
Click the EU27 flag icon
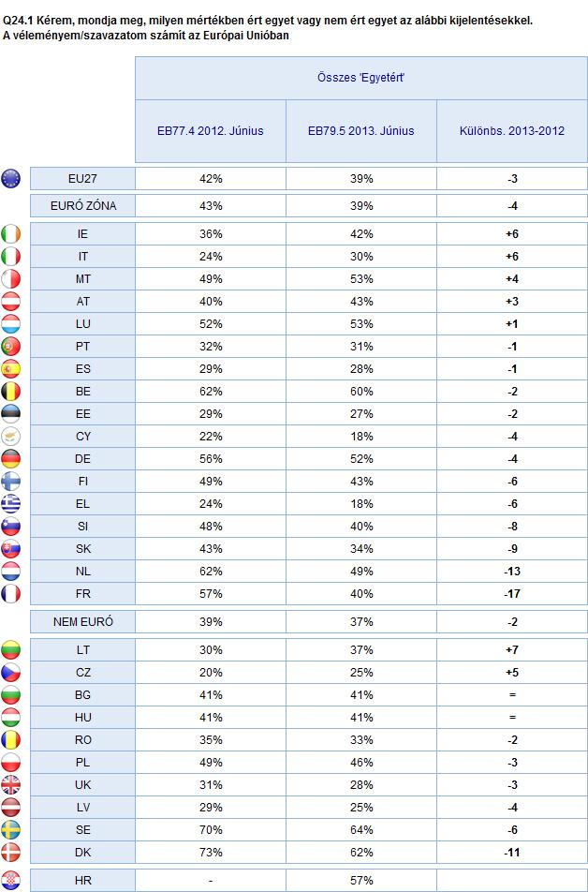[x=11, y=179]
